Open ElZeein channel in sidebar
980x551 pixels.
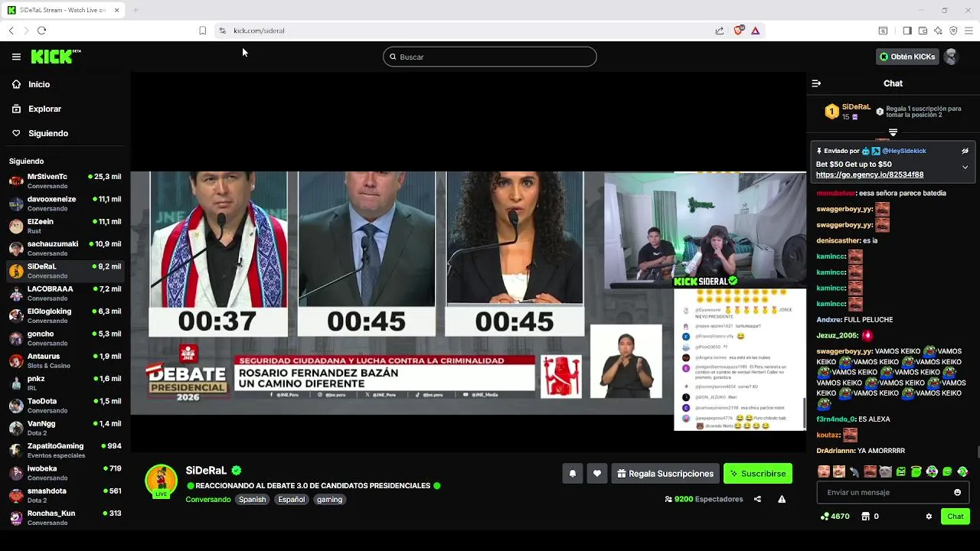point(64,226)
